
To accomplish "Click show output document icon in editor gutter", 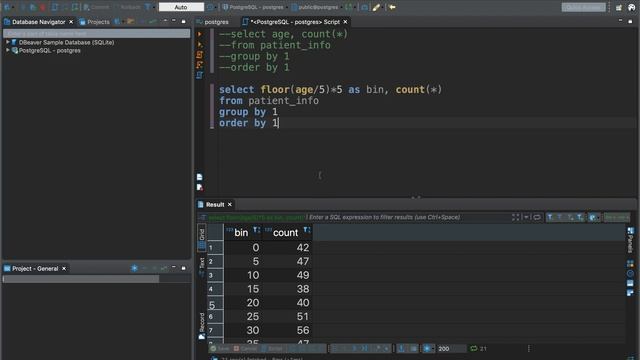I will coord(199,187).
